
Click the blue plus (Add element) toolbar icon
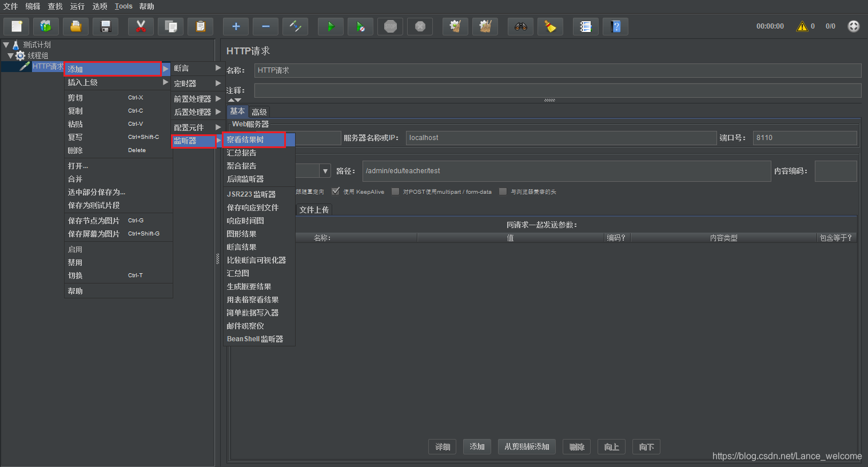(x=235, y=26)
